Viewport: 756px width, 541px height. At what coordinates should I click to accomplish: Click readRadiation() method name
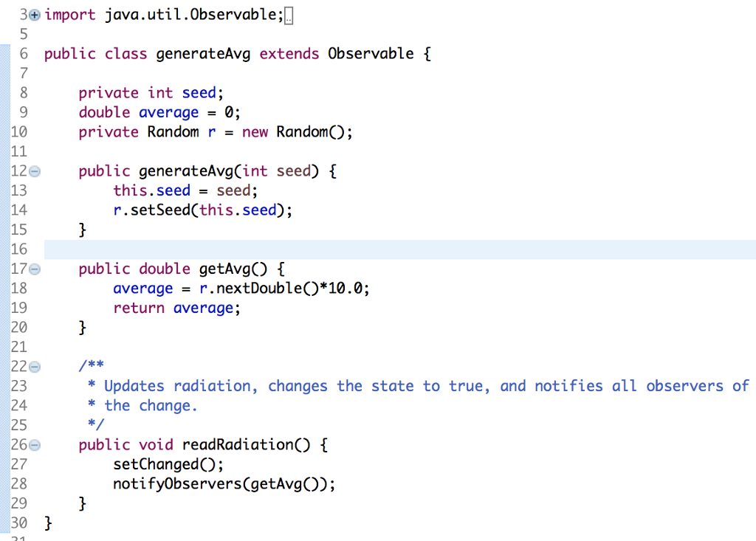click(246, 444)
